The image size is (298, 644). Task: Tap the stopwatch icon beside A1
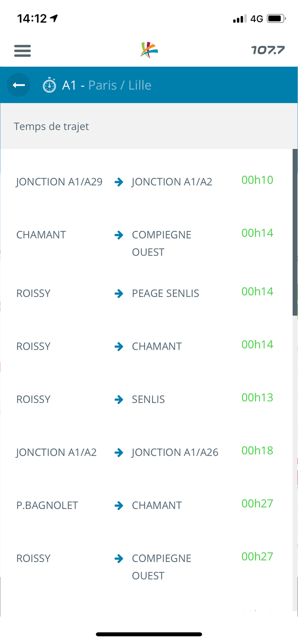(49, 85)
